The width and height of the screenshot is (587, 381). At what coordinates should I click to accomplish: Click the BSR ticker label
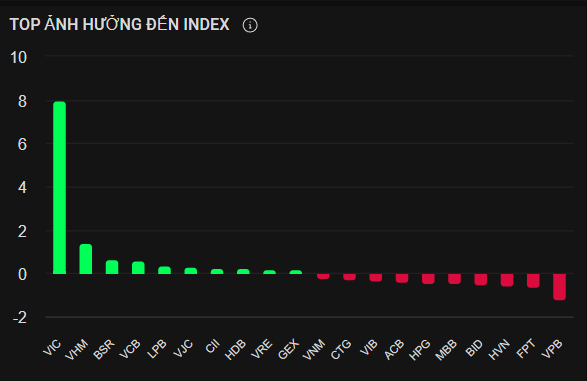(104, 349)
